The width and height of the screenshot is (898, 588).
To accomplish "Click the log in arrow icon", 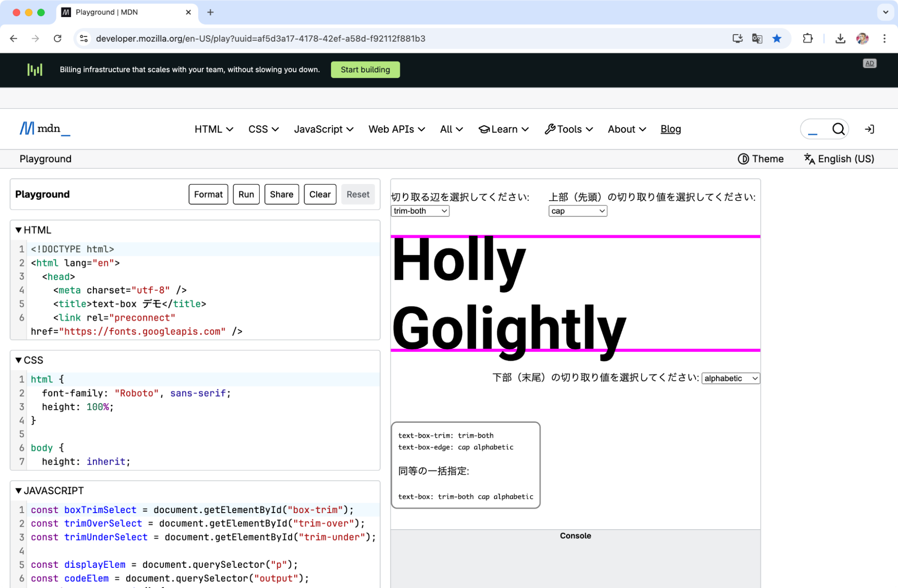I will tap(869, 129).
